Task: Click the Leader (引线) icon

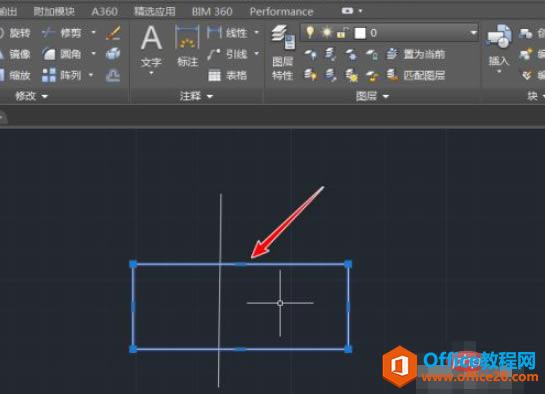Action: click(x=214, y=54)
